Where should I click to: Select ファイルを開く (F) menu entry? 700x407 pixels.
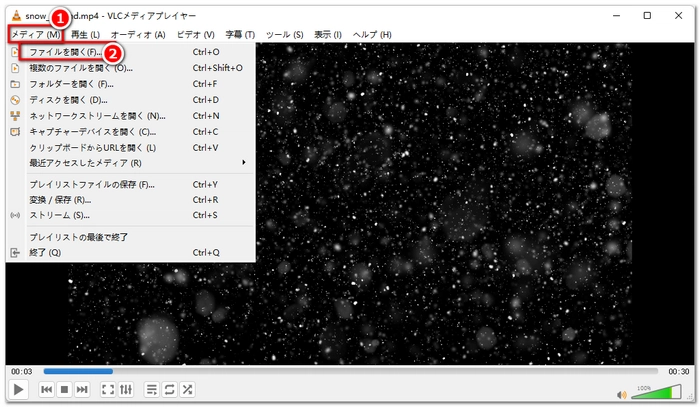65,51
